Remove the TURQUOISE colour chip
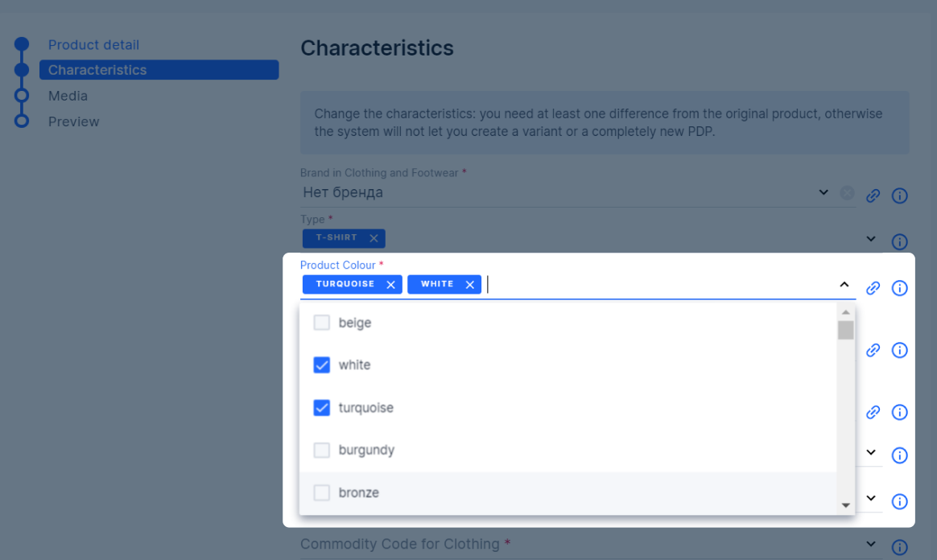Viewport: 937px width, 560px height. (x=390, y=285)
